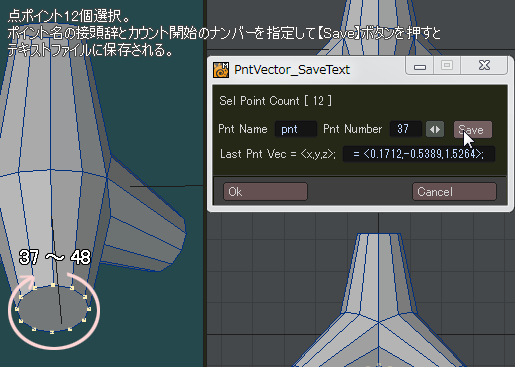Click the Pnt Number label
515x367 pixels.
click(x=353, y=129)
